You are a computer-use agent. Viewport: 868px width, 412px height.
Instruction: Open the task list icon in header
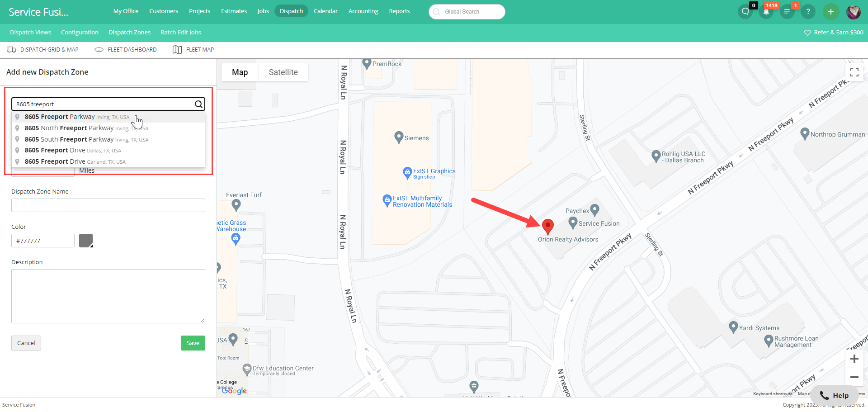(787, 12)
